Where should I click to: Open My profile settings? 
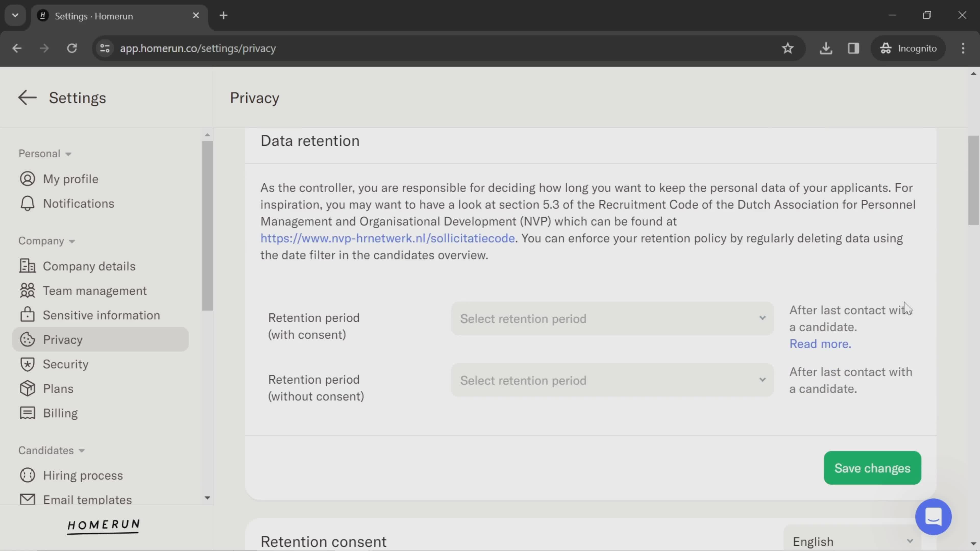coord(71,179)
